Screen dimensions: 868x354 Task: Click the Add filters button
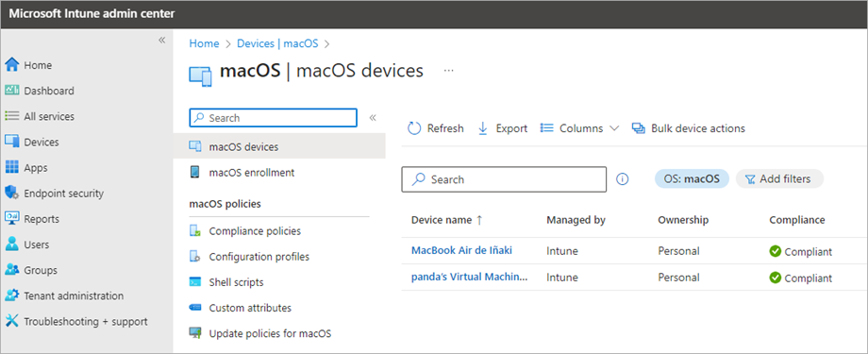click(779, 179)
